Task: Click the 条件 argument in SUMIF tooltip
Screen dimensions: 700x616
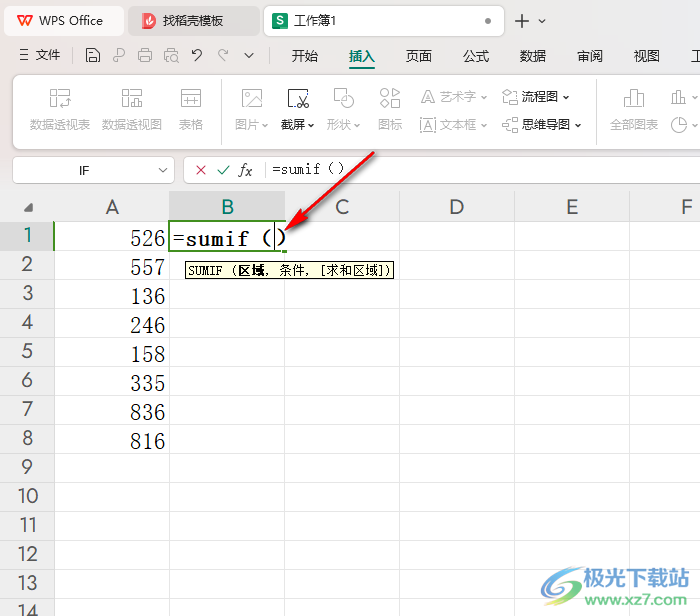Action: point(292,271)
